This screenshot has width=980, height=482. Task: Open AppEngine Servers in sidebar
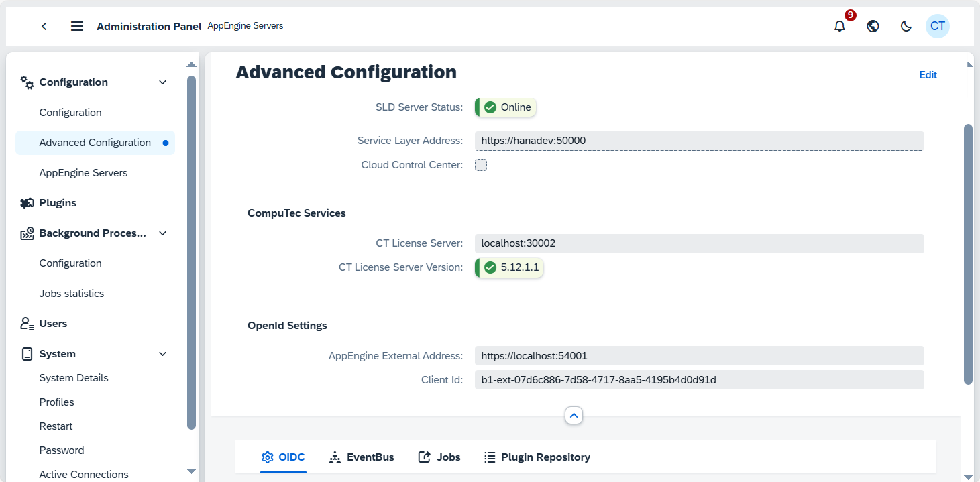83,173
